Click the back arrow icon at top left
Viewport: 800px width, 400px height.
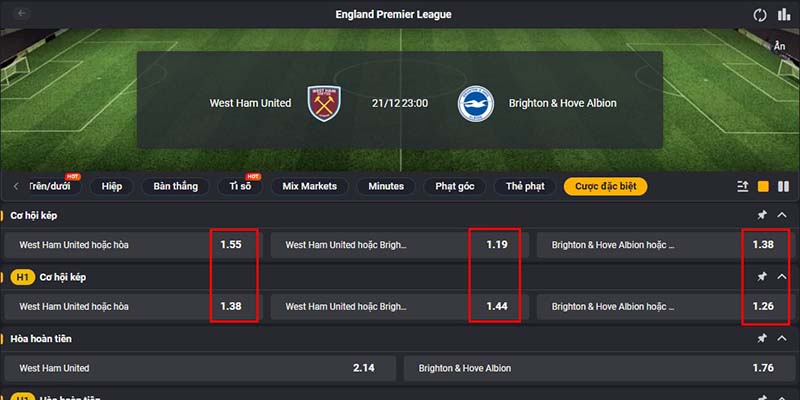click(x=21, y=14)
